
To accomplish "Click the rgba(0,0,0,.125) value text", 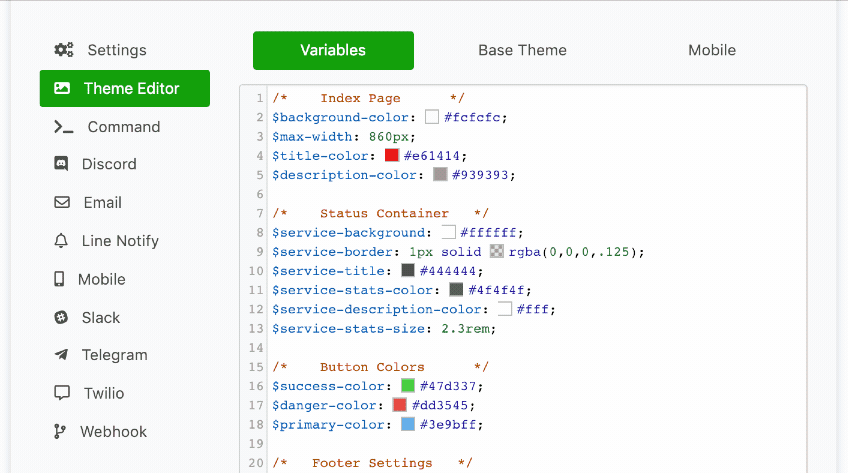I will 573,252.
